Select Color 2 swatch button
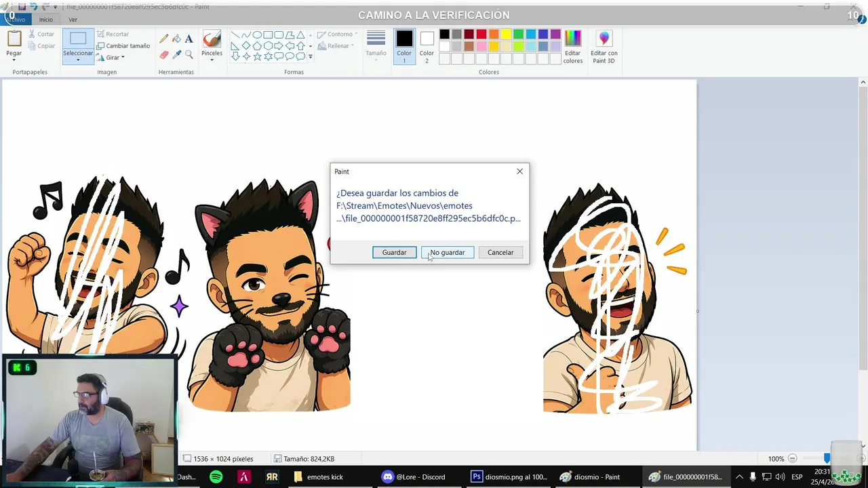Viewport: 868px width, 488px height. [427, 46]
